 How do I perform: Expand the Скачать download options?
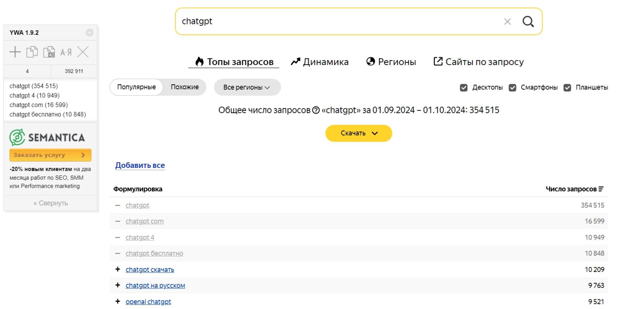coord(358,133)
